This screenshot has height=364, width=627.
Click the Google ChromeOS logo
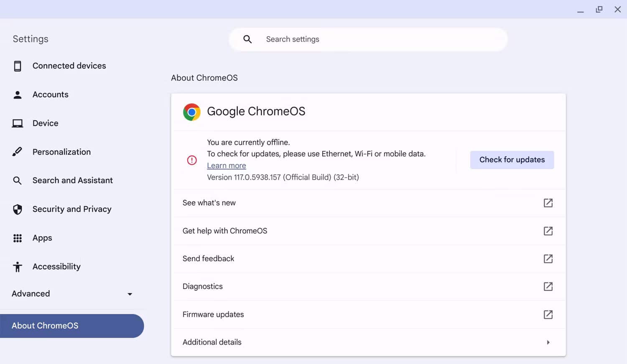tap(192, 112)
